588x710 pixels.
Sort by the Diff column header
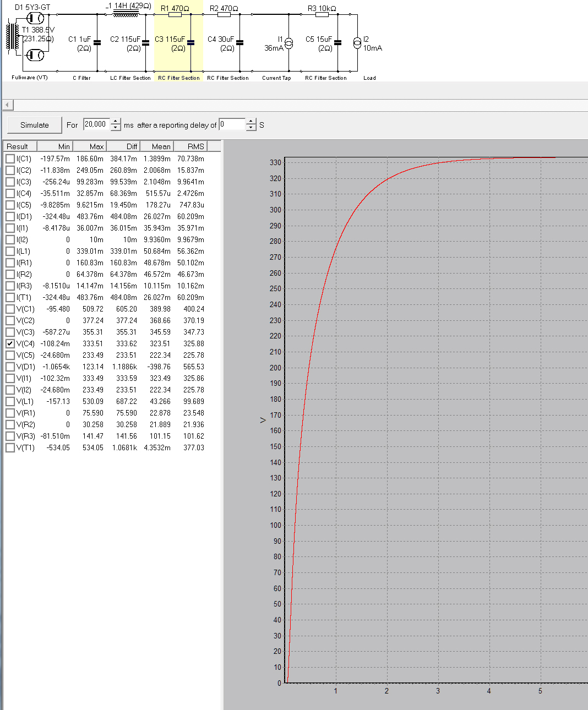coord(123,146)
